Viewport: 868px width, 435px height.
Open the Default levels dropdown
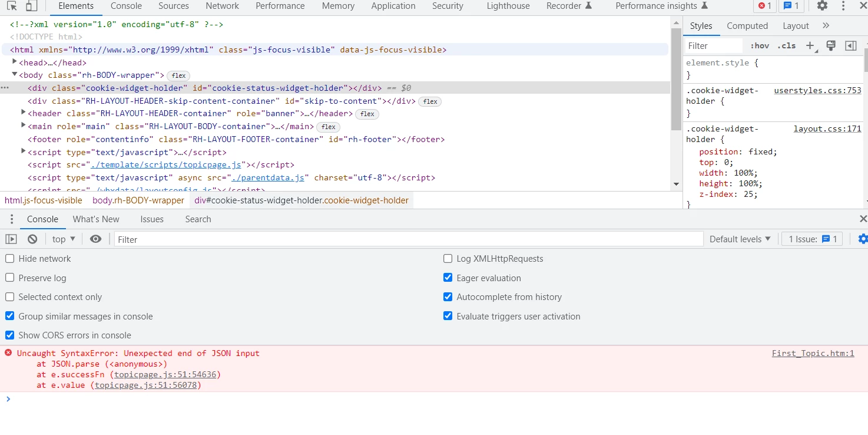[x=740, y=239]
